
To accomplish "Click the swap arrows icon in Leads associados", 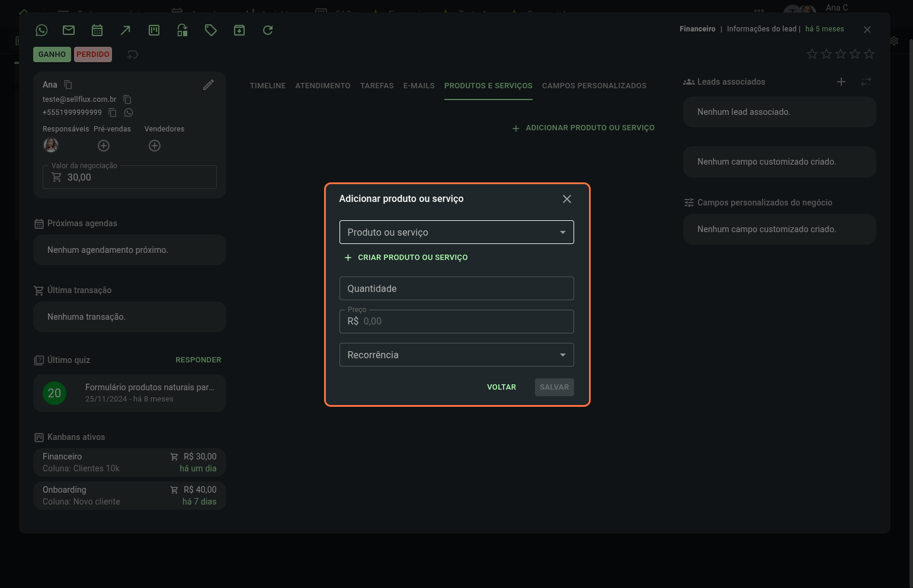I will tap(866, 82).
